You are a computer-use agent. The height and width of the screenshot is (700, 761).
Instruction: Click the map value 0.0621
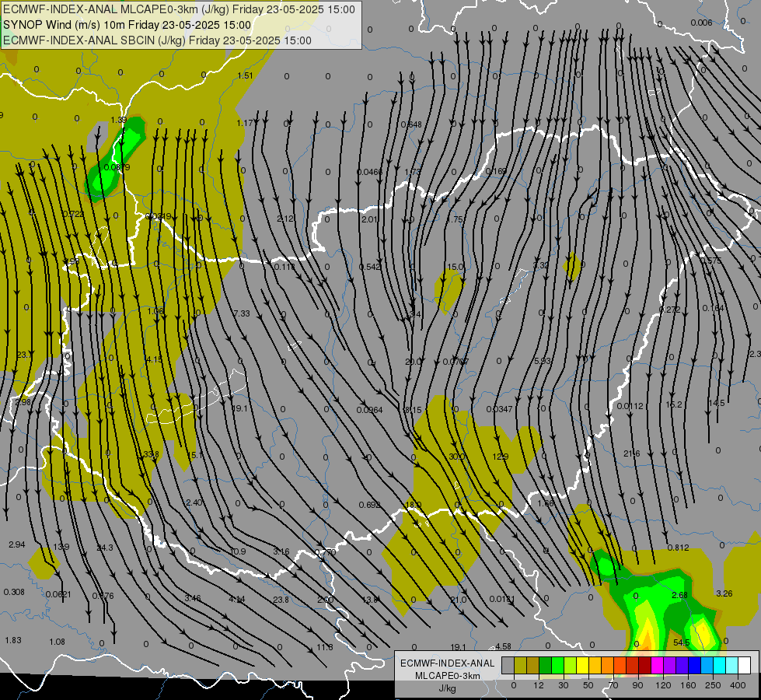pos(58,593)
